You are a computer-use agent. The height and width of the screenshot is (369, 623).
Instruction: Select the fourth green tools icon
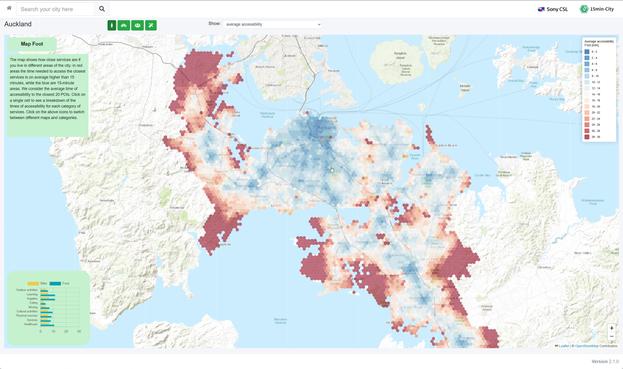[151, 25]
